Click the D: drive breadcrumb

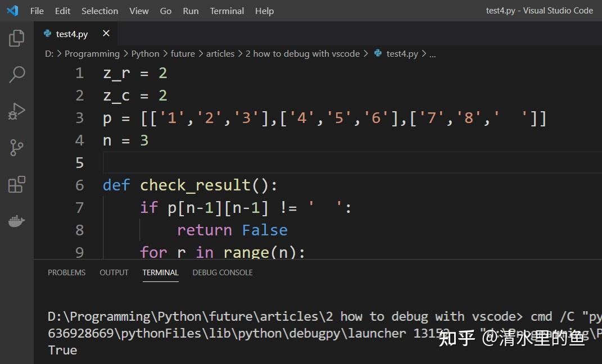(x=49, y=54)
